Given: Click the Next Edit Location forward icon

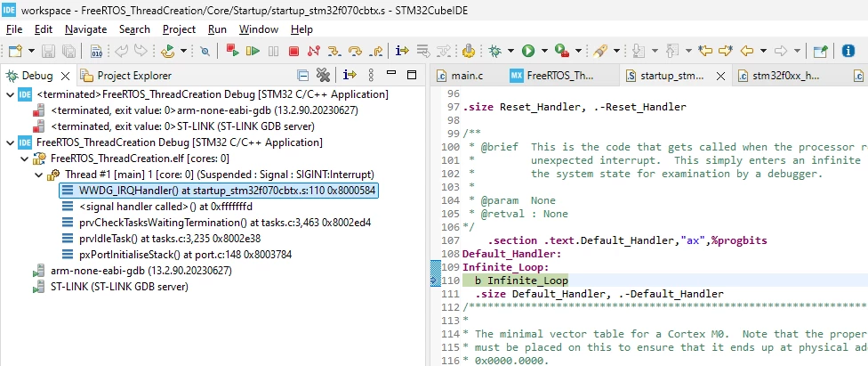Looking at the screenshot, I should point(726,51).
